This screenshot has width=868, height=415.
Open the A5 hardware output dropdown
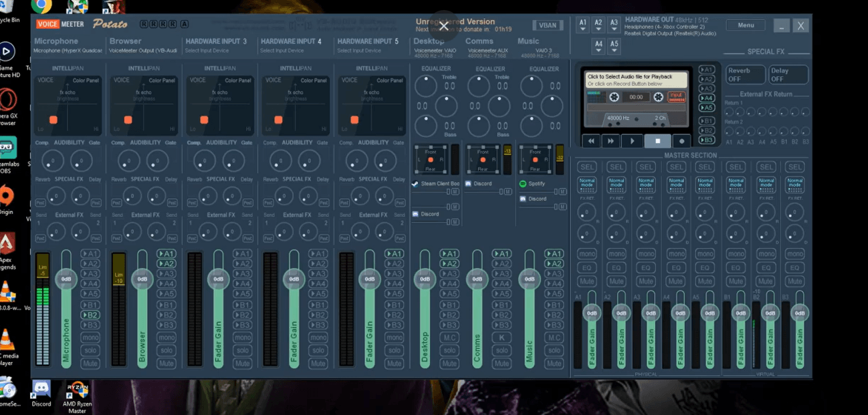point(614,47)
